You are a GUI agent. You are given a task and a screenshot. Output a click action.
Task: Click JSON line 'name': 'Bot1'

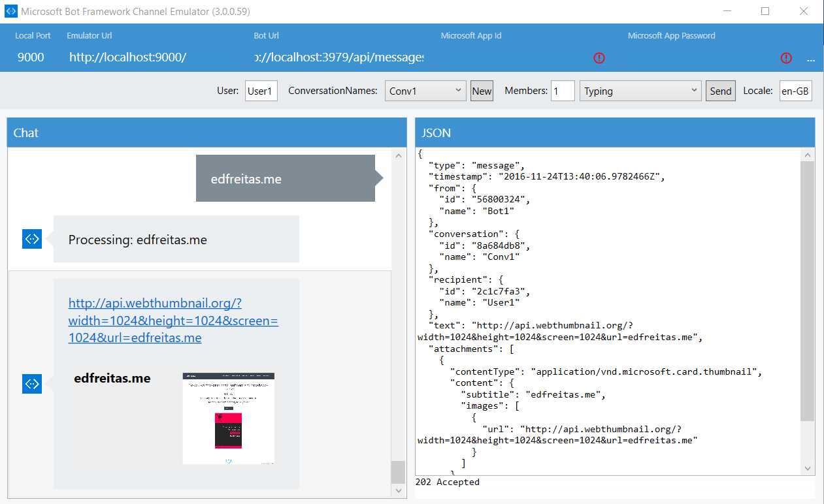coord(477,211)
